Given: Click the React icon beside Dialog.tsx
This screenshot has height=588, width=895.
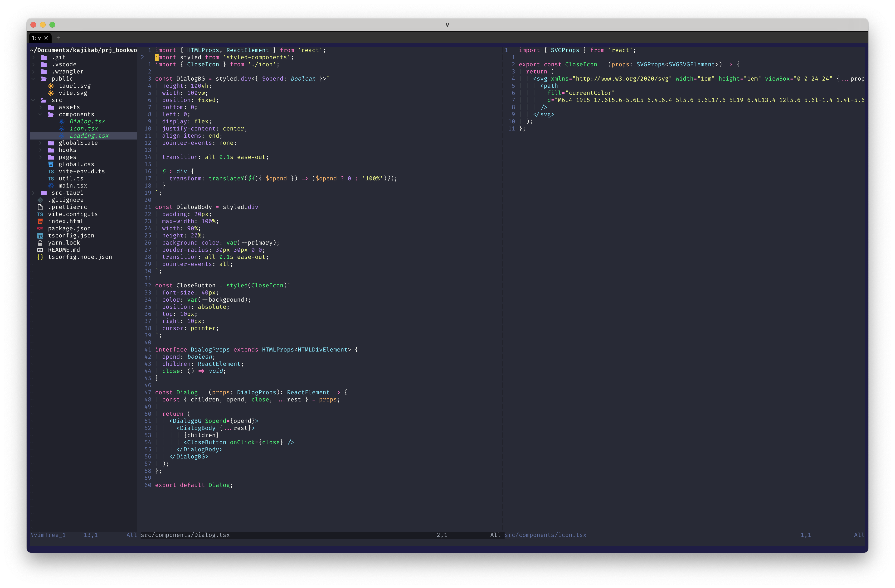Looking at the screenshot, I should pos(62,121).
